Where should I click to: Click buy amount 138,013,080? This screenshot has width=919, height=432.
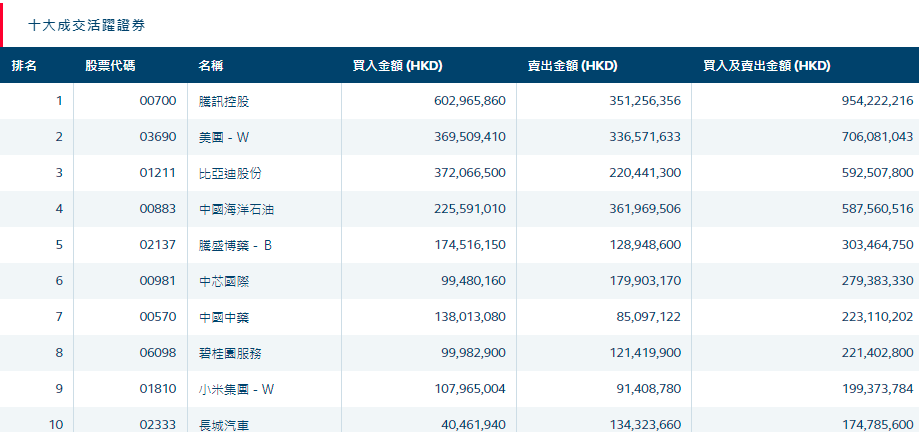[469, 317]
